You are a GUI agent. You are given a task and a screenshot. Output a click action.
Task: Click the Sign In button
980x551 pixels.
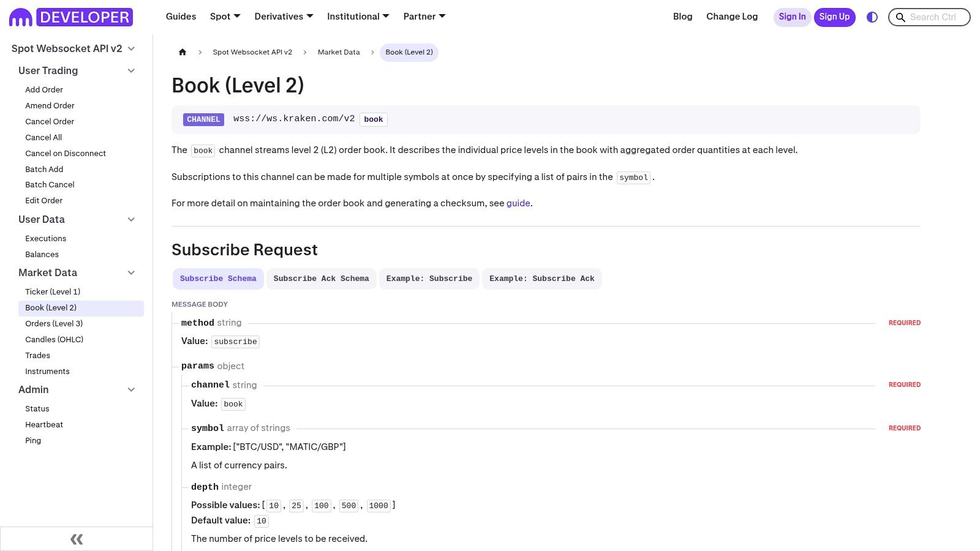click(792, 17)
